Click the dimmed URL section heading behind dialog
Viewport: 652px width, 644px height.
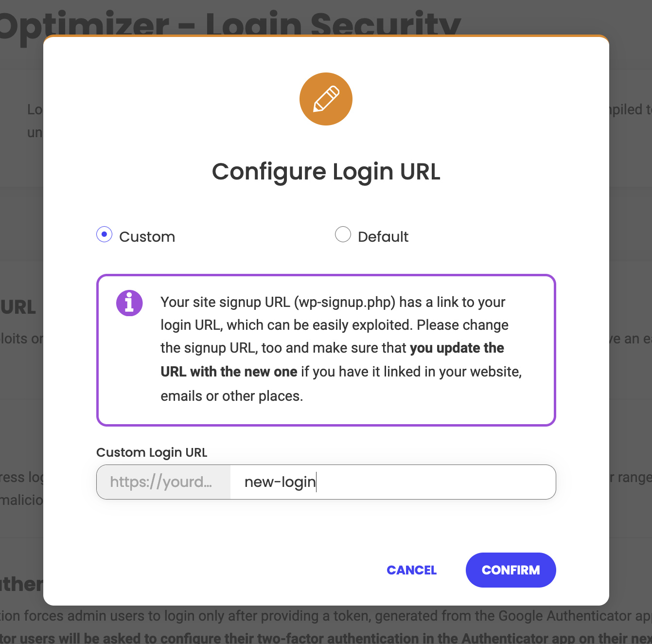point(18,307)
